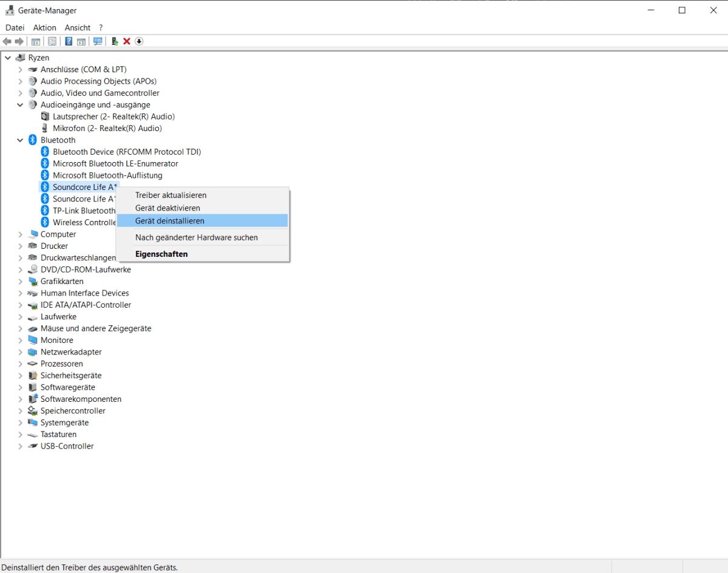Expand the Netzwerkadapter category
This screenshot has height=573, width=728.
click(19, 351)
